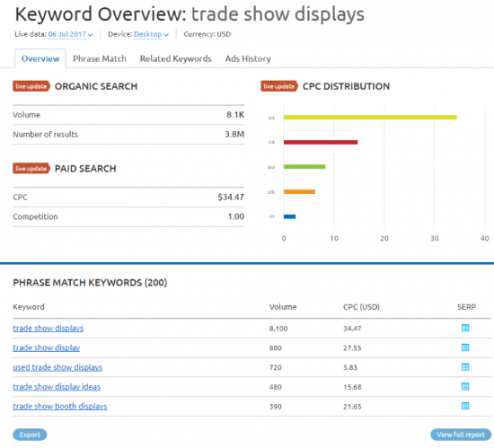Viewport: 494px width, 448px height.
Task: Click the Export button
Action: point(30,435)
